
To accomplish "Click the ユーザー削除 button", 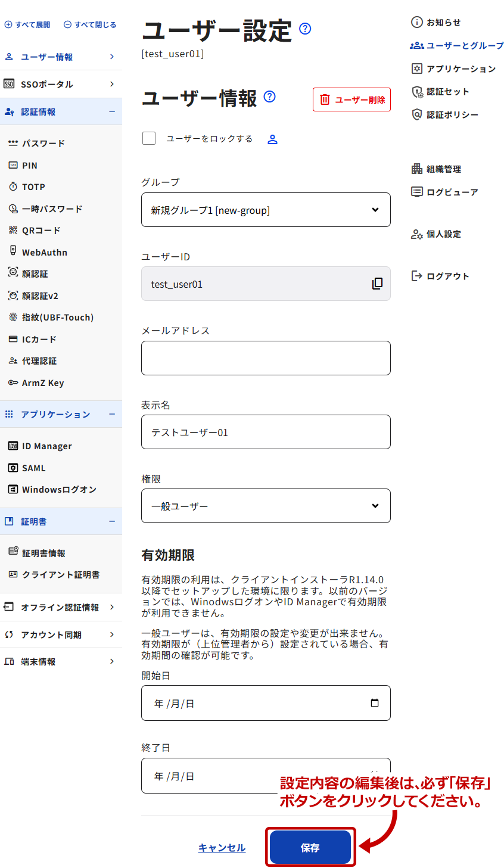I will click(351, 99).
